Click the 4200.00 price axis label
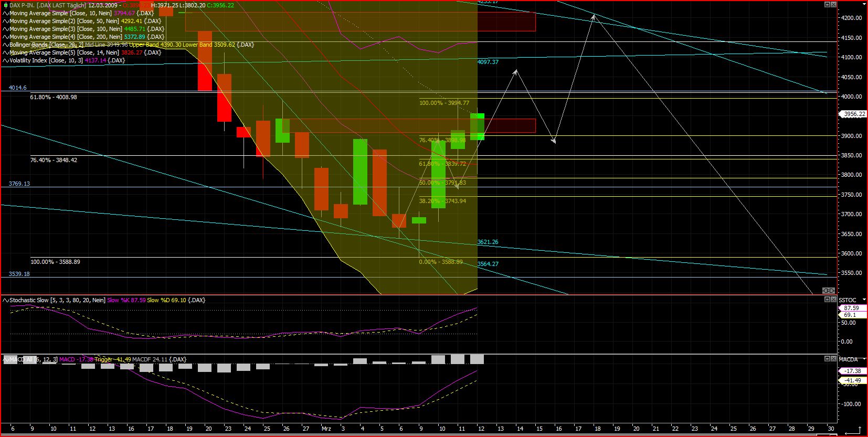Viewport: 868px width, 437px height. (x=851, y=18)
